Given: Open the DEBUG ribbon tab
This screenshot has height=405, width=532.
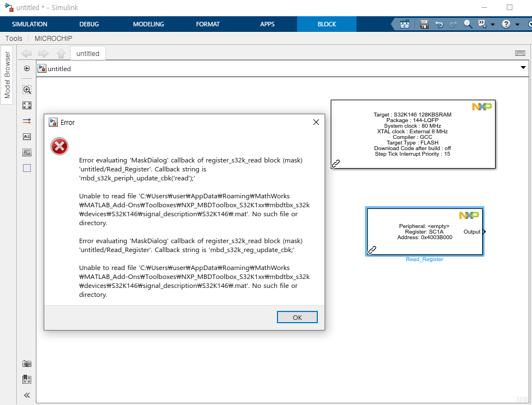Looking at the screenshot, I should pos(89,24).
